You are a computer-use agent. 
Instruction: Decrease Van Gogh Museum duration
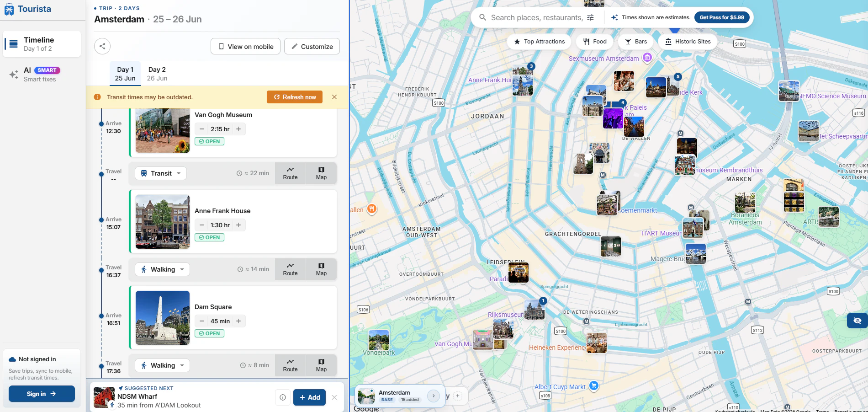202,129
